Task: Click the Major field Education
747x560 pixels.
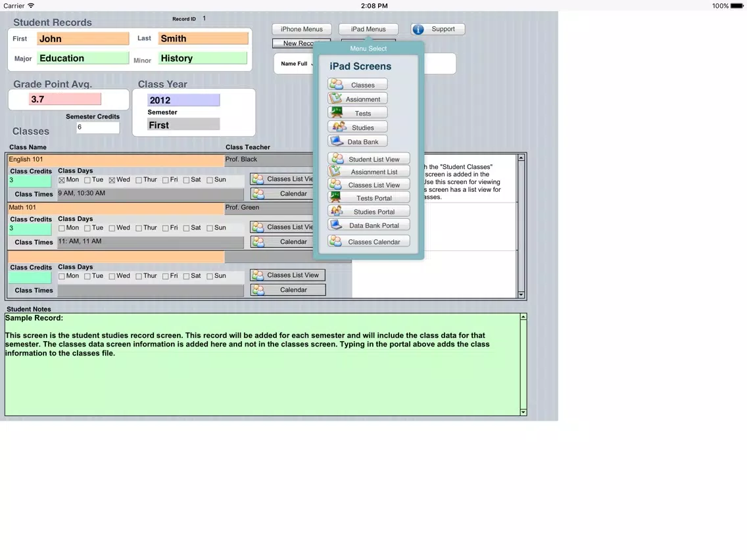Action: coord(83,58)
